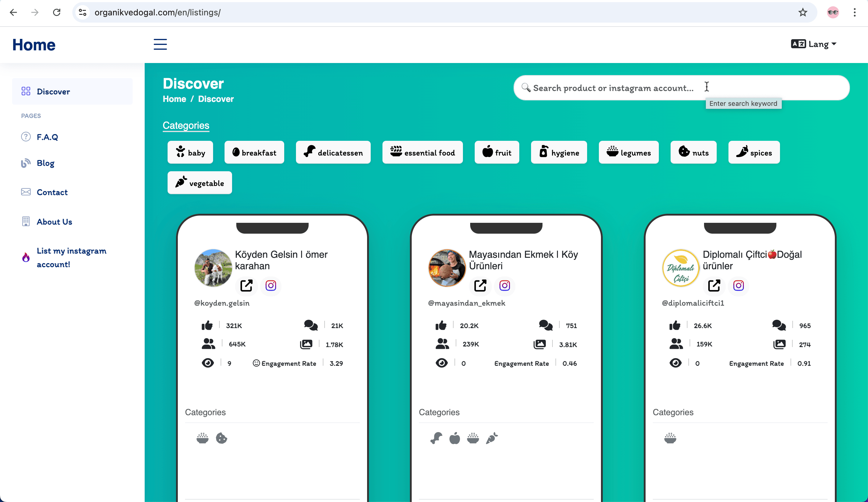Viewport: 868px width, 502px height.
Task: Filter by the delicatessen category
Action: coord(333,152)
